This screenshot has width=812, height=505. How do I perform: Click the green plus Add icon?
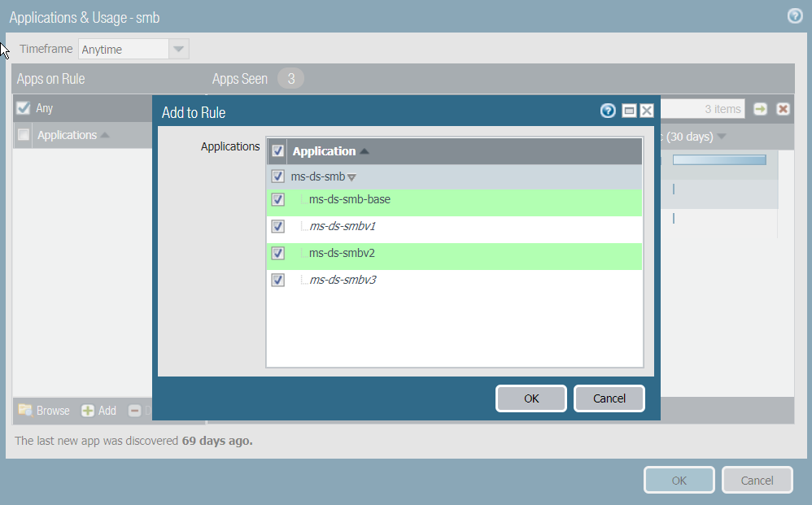tap(88, 411)
